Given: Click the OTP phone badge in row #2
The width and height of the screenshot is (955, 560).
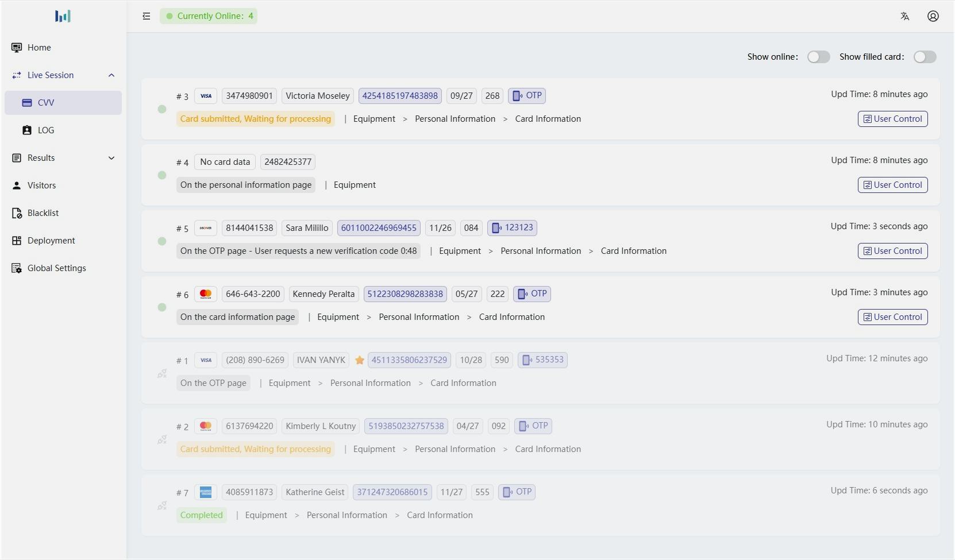Looking at the screenshot, I should [533, 426].
